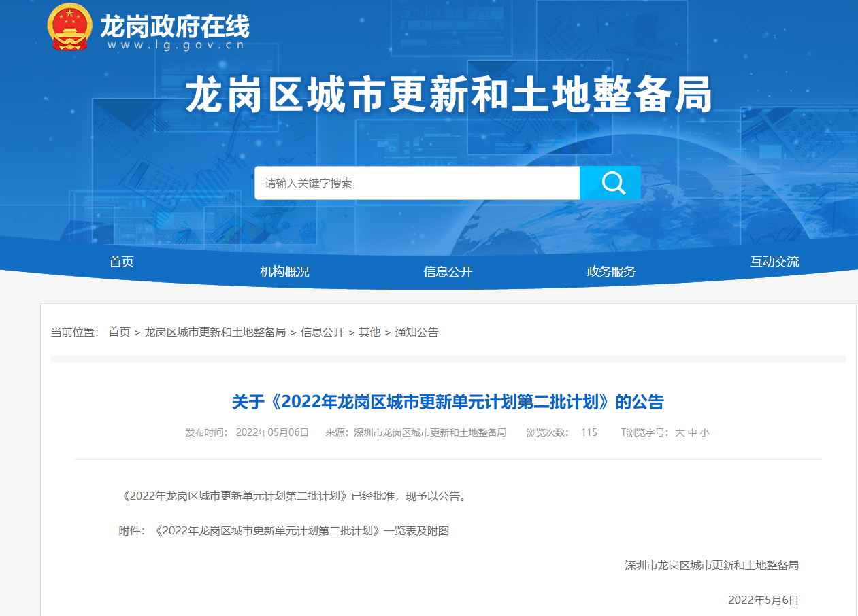Set font size to 中
The width and height of the screenshot is (858, 616).
pyautogui.click(x=692, y=432)
